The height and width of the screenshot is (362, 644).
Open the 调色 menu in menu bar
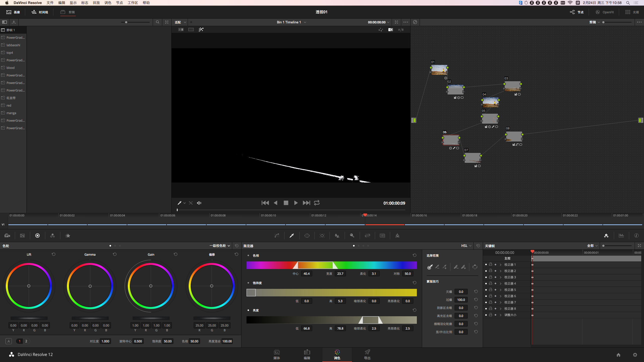pyautogui.click(x=108, y=3)
